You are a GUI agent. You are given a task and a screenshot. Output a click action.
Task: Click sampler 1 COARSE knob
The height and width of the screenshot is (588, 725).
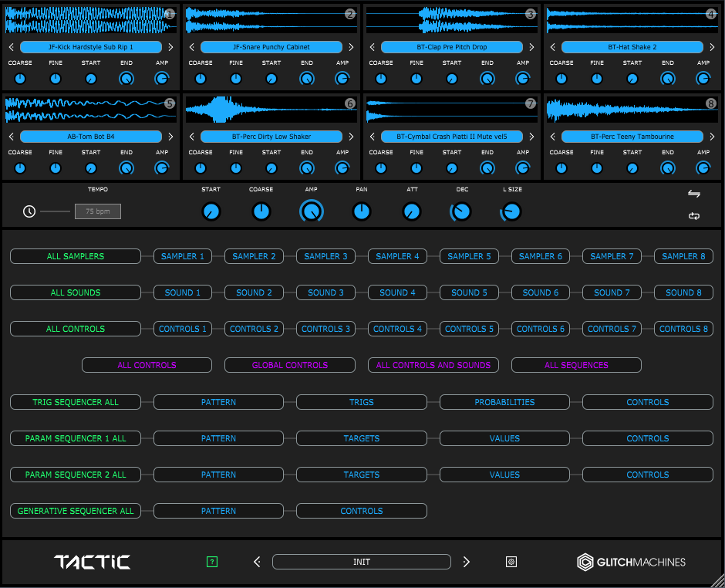pos(20,79)
